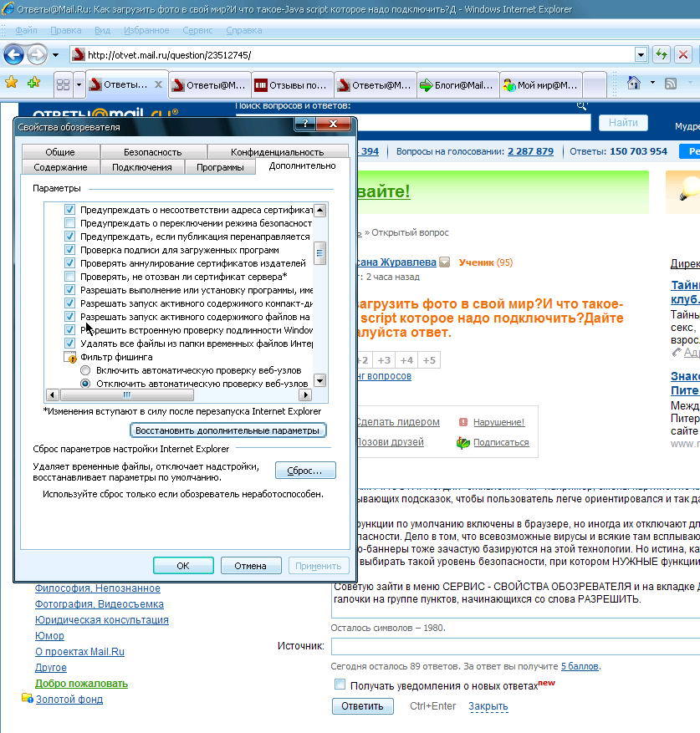Click Восстановить дополнительные параметры button
The height and width of the screenshot is (733, 700).
tap(227, 430)
